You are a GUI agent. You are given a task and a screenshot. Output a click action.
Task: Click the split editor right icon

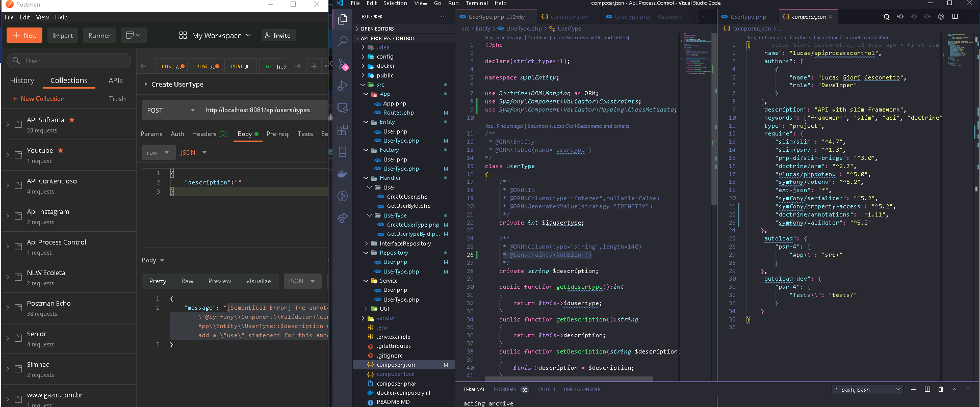(955, 17)
